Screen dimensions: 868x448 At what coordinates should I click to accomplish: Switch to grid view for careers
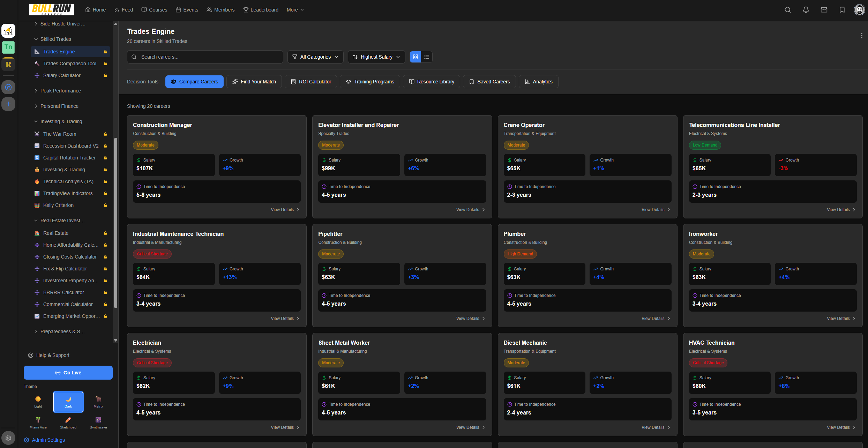[x=415, y=57]
